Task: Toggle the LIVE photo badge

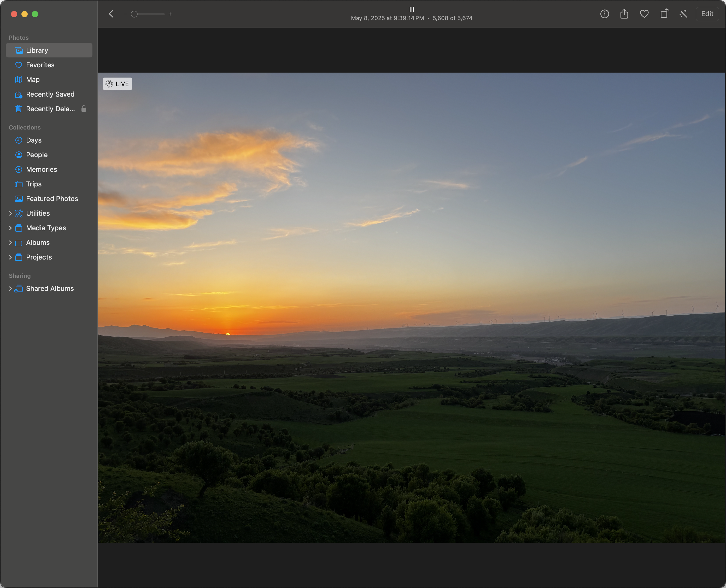Action: [118, 84]
